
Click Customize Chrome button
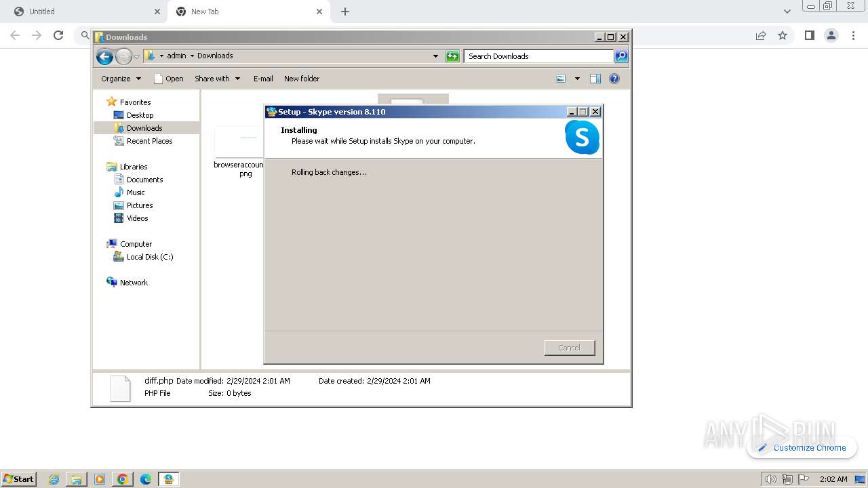click(x=802, y=447)
